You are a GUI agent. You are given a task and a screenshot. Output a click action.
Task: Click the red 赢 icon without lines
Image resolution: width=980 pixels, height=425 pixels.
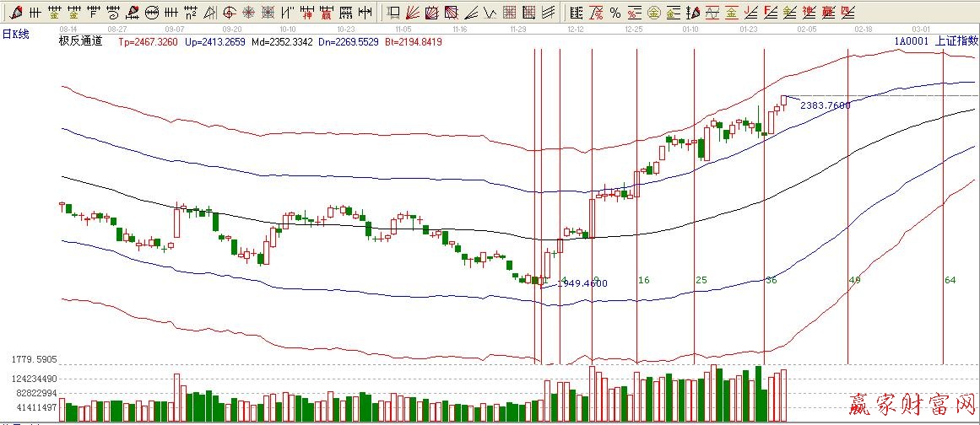[326, 13]
